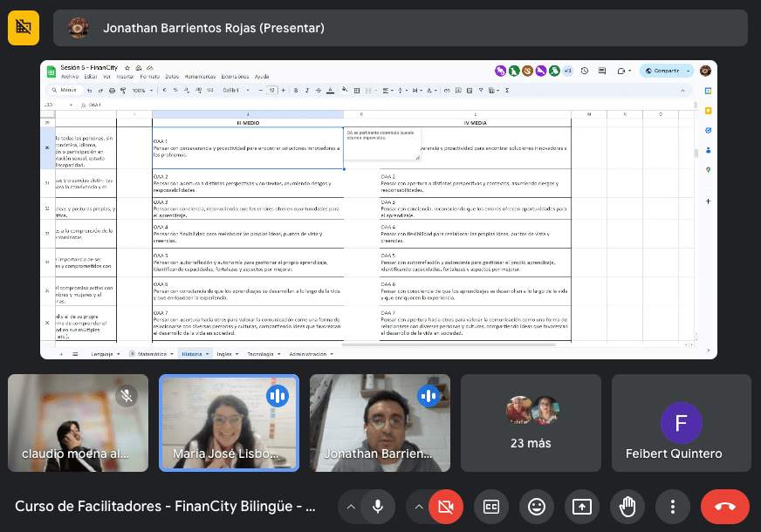761x532 pixels.
Task: Leave the call with the red hang-up button
Action: (x=724, y=507)
